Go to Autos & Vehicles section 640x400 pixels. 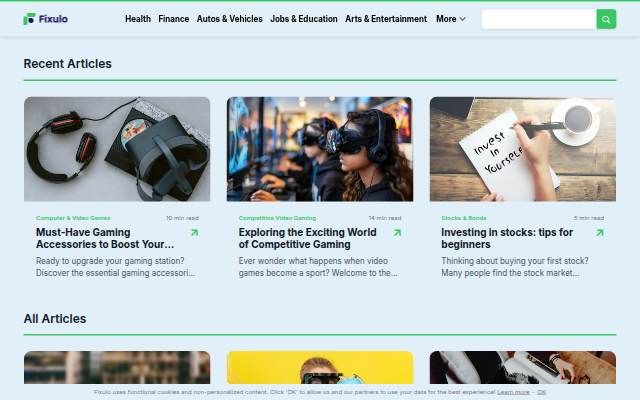point(229,19)
